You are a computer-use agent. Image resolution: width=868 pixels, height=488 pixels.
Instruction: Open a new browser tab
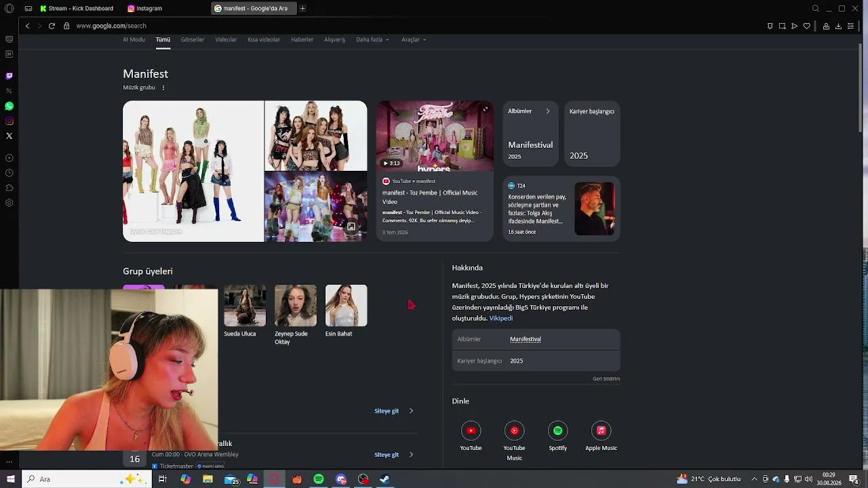tap(302, 9)
